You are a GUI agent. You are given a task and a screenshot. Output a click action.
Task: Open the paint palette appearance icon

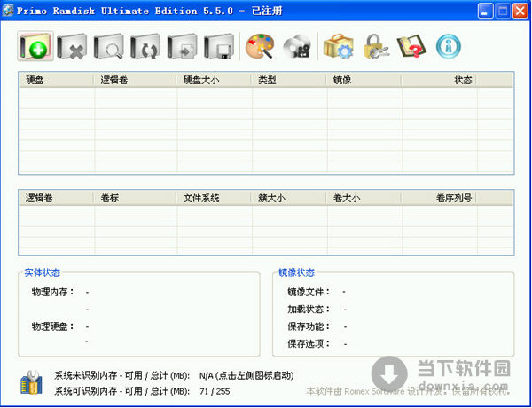260,46
